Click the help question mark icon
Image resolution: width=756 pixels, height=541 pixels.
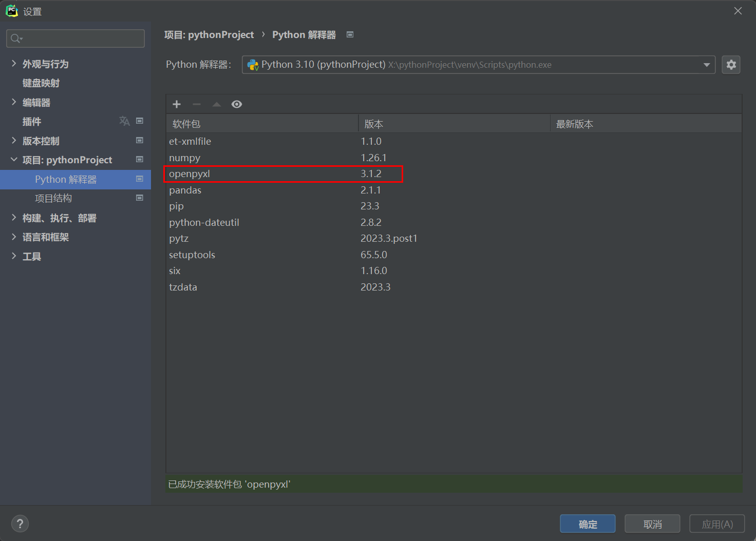20,524
